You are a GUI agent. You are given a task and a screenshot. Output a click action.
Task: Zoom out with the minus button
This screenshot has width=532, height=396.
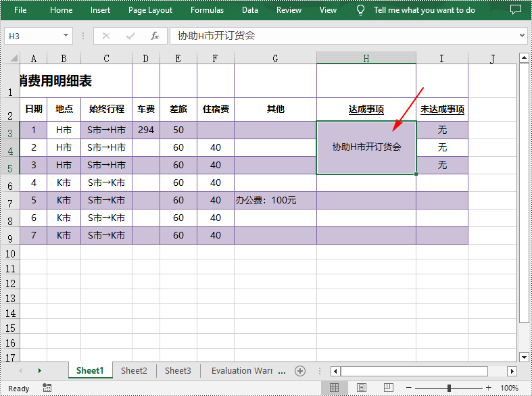409,388
